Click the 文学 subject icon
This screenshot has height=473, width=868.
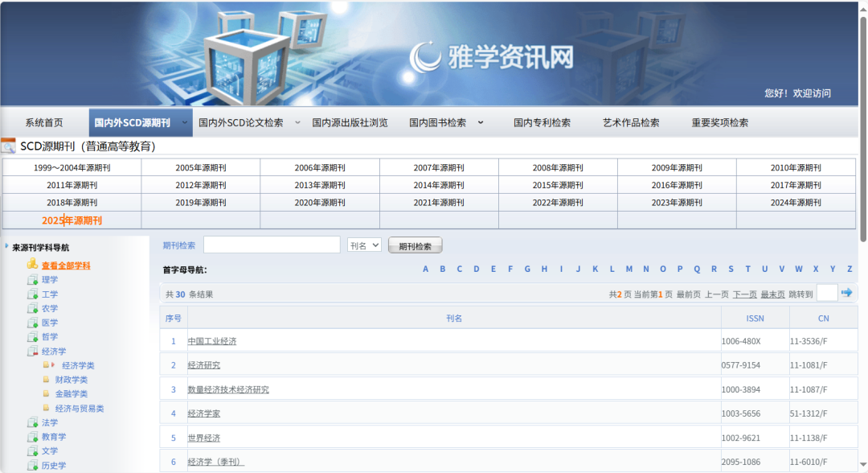(x=32, y=450)
